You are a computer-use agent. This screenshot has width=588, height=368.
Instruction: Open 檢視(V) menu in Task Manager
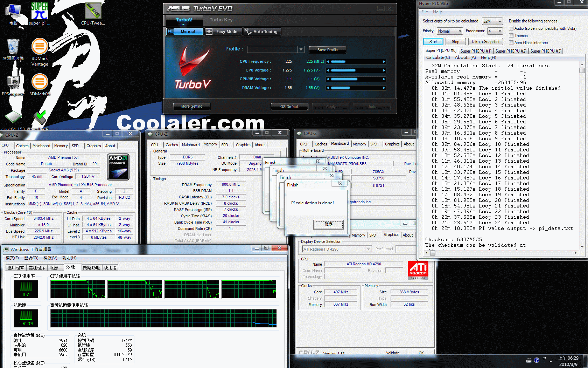[50, 258]
